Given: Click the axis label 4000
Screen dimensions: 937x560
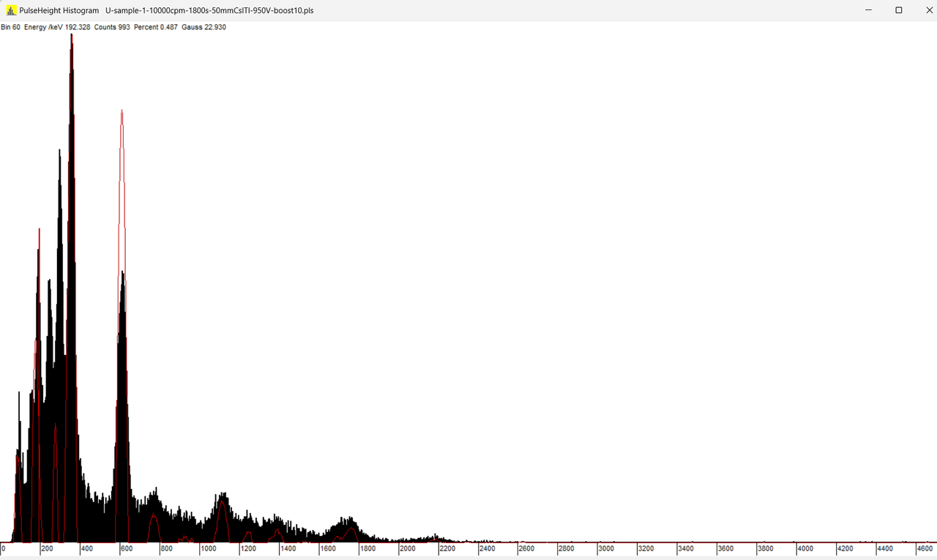Looking at the screenshot, I should coord(805,548).
